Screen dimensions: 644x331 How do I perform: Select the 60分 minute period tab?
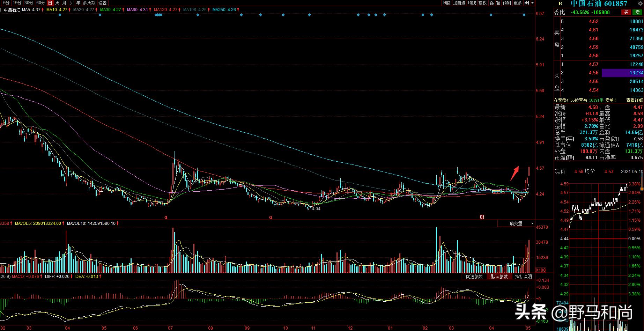tap(41, 3)
